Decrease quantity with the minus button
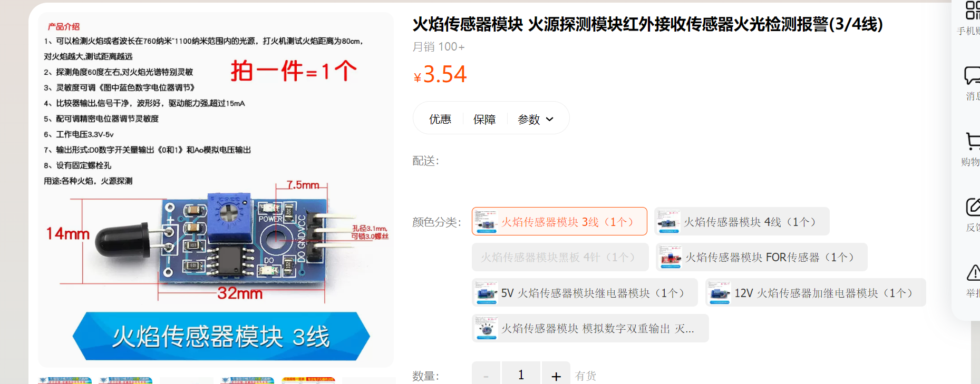 (x=486, y=376)
